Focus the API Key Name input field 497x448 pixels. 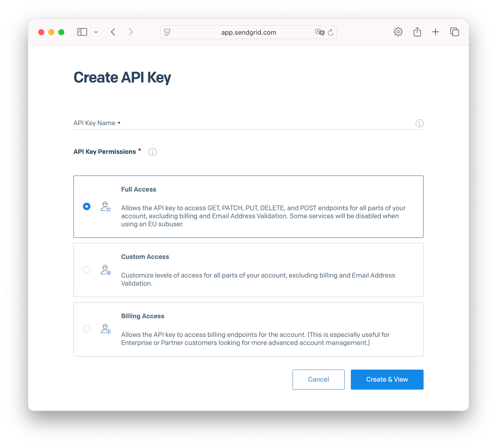click(242, 123)
